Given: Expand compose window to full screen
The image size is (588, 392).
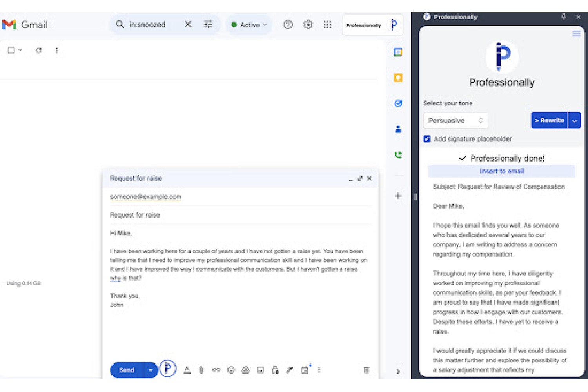Looking at the screenshot, I should (x=360, y=178).
